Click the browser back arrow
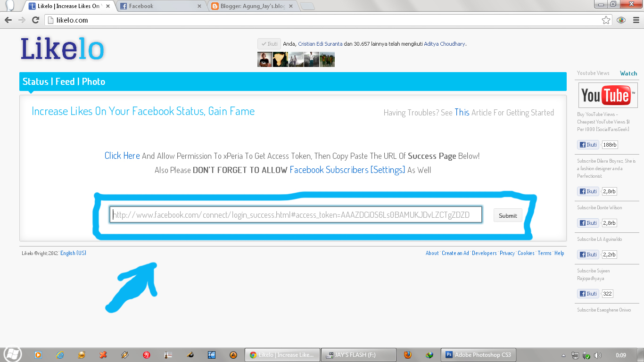The height and width of the screenshot is (362, 644). pos(8,20)
